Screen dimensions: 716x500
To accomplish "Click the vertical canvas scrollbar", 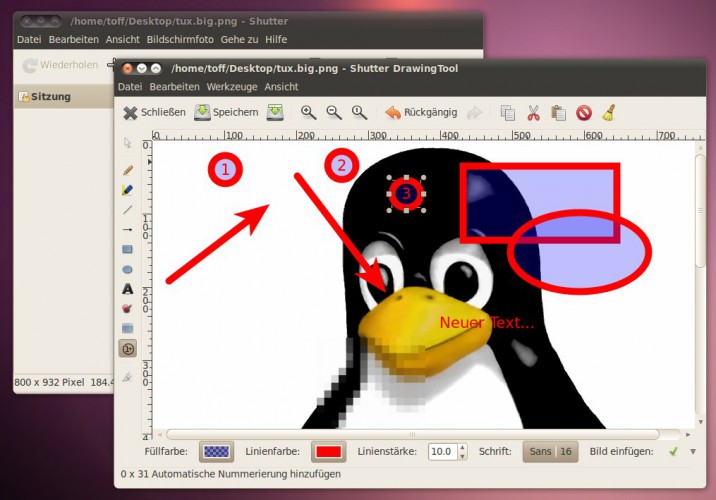I will (700, 211).
